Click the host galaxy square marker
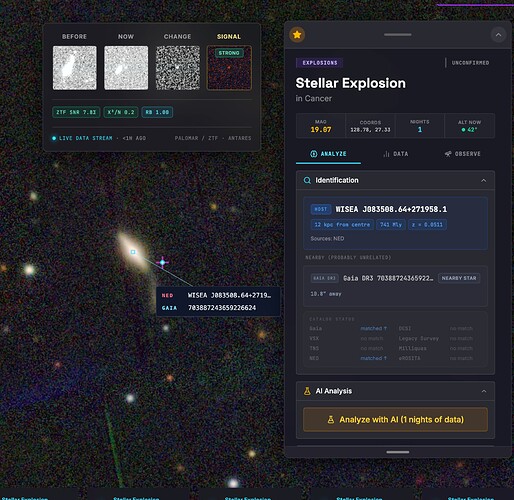Viewport: 514px width, 500px height. click(x=133, y=252)
